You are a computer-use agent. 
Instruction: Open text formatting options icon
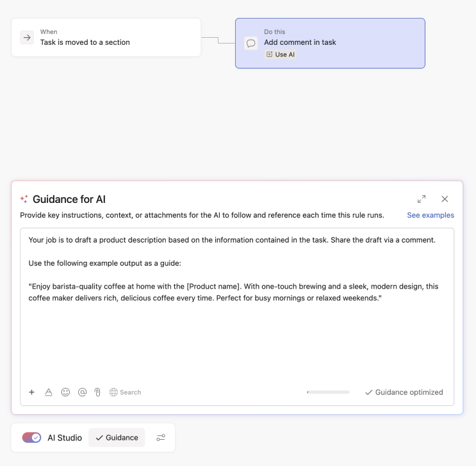tap(48, 392)
